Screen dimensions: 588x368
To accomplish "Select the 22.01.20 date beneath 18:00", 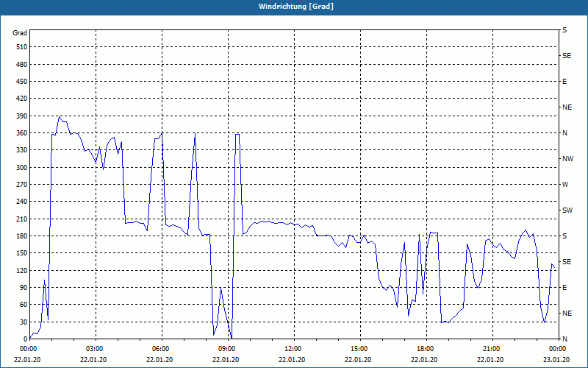I will pos(425,360).
